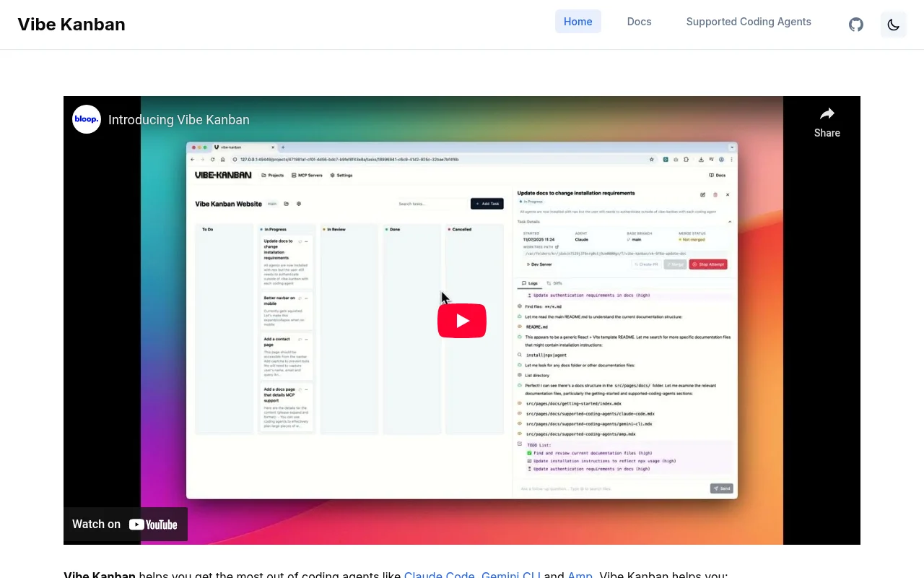This screenshot has height=578, width=924.
Task: Click the red trash icon in preview
Action: [715, 194]
